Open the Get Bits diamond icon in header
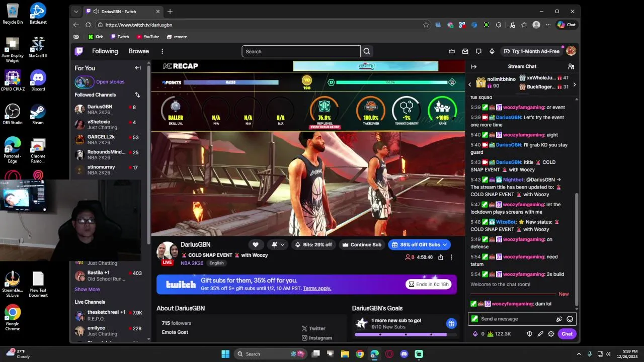 492,51
